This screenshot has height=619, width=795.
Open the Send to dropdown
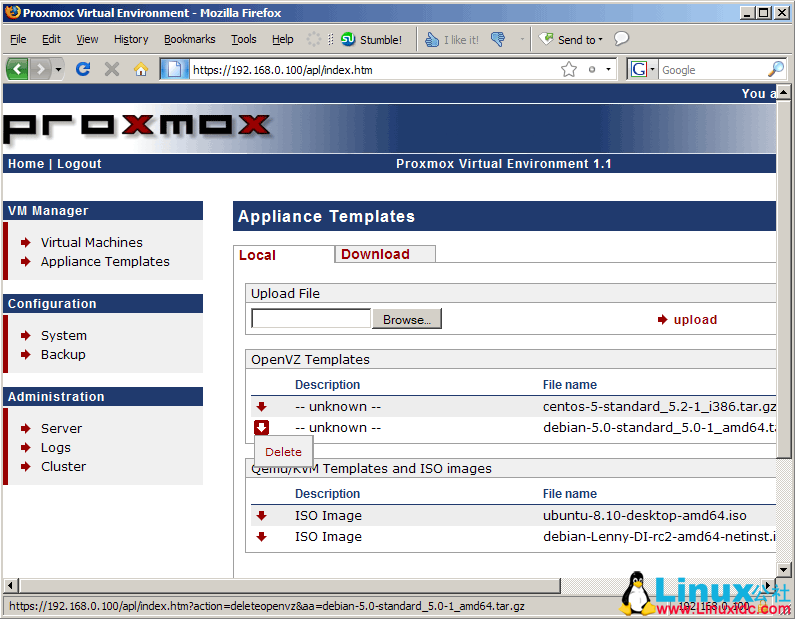point(571,40)
